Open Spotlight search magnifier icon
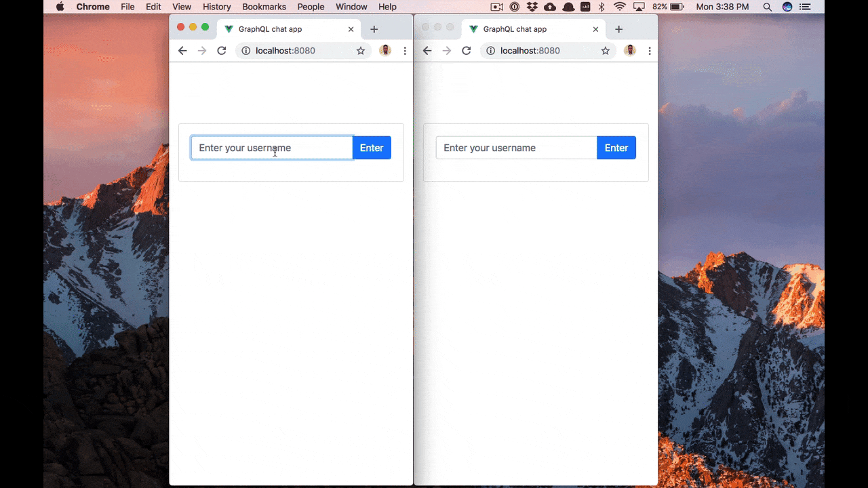This screenshot has width=868, height=488. (x=768, y=7)
